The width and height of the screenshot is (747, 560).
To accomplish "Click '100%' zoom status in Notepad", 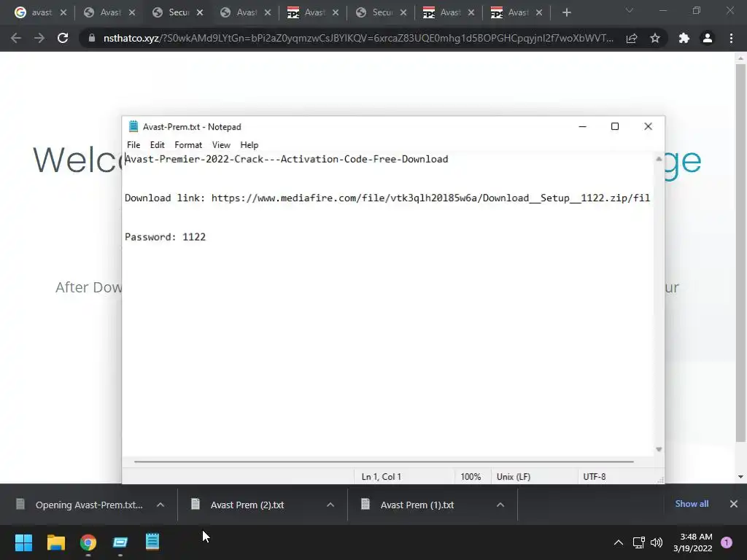I will (471, 477).
